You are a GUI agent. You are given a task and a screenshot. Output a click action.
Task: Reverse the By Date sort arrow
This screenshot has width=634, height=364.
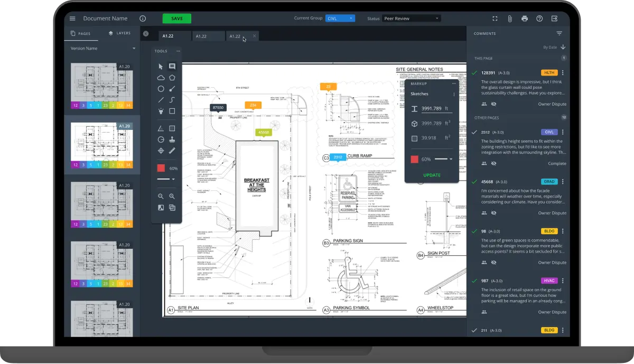click(563, 47)
